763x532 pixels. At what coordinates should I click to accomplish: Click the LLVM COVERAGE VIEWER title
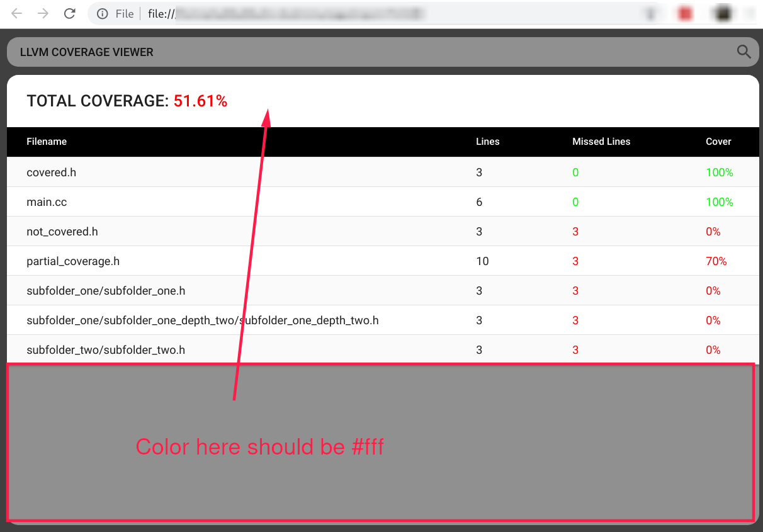click(x=87, y=52)
